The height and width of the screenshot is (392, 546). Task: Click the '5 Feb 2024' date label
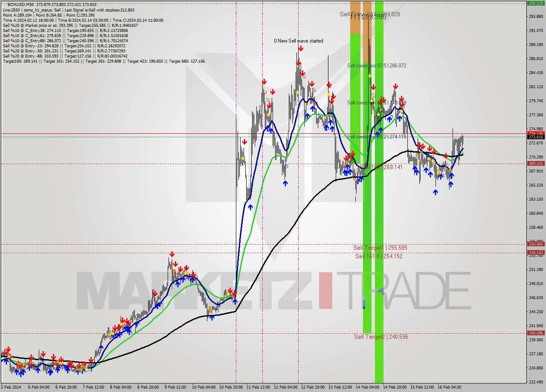(x=11, y=387)
